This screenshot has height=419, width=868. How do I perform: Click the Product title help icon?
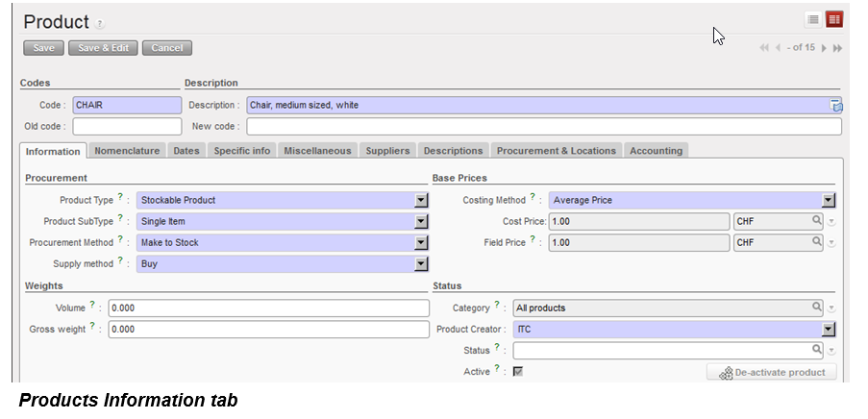(x=100, y=24)
